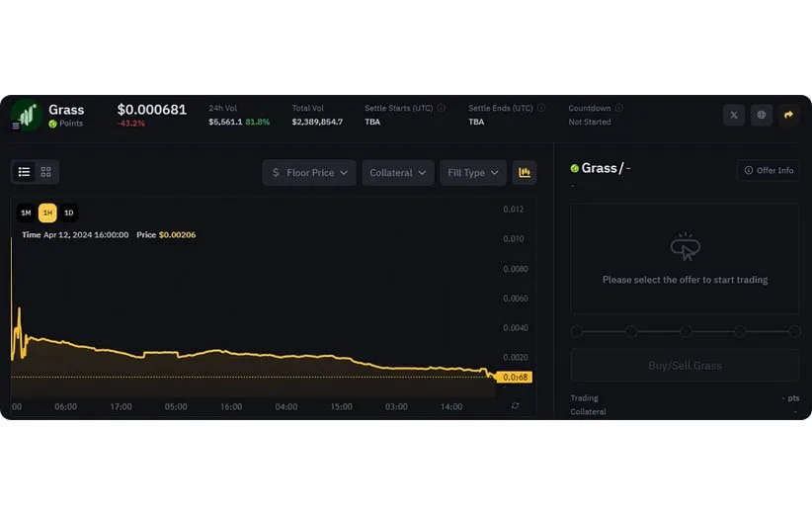Open the yellow chart view icon

(525, 173)
